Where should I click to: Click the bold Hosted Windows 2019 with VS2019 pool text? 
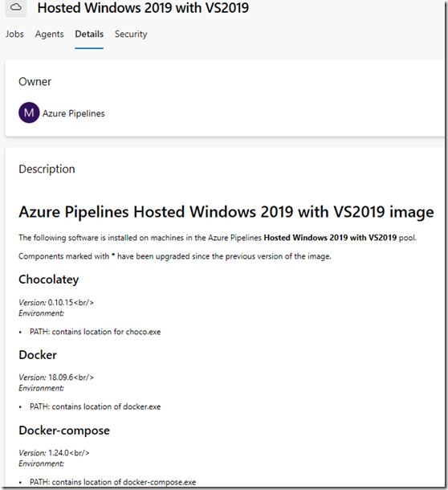(330, 238)
